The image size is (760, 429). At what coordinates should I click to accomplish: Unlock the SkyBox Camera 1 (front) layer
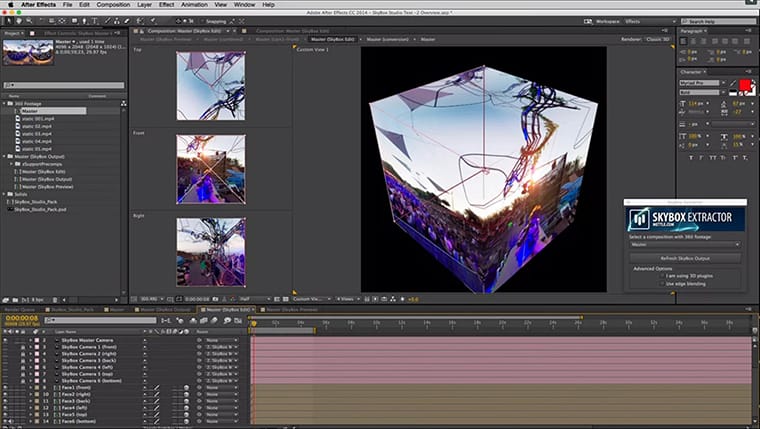tap(22, 347)
